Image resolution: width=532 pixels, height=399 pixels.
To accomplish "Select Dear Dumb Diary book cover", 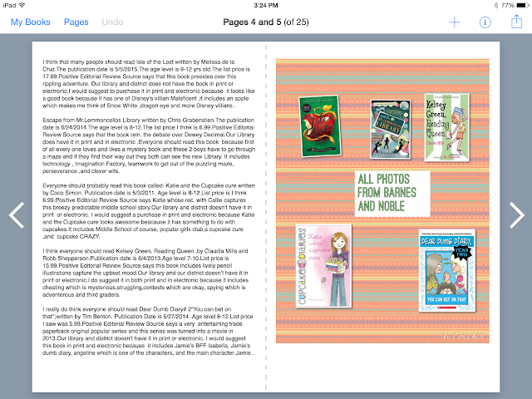I will [x=447, y=271].
